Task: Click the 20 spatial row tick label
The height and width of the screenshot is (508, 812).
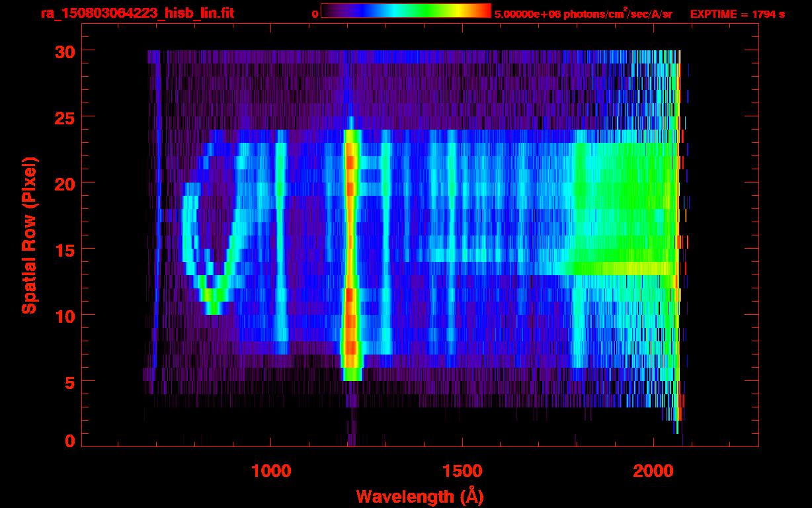Action: [x=64, y=183]
